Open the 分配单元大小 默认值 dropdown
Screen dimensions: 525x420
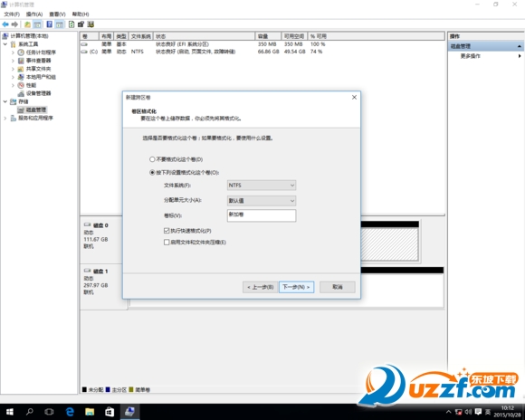pos(262,201)
